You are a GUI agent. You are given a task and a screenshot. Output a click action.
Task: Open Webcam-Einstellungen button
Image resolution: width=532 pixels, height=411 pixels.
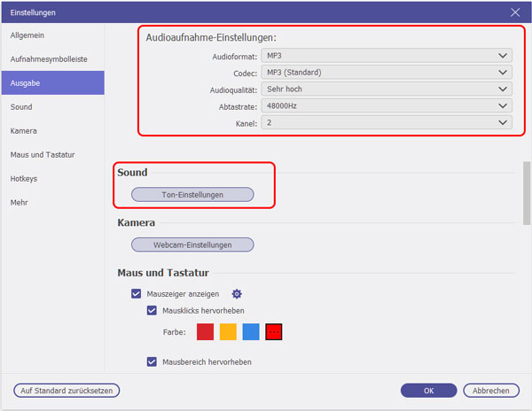192,244
